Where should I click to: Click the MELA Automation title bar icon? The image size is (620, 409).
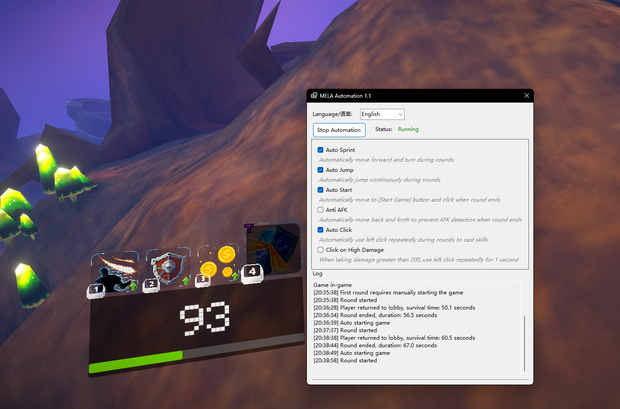point(314,96)
